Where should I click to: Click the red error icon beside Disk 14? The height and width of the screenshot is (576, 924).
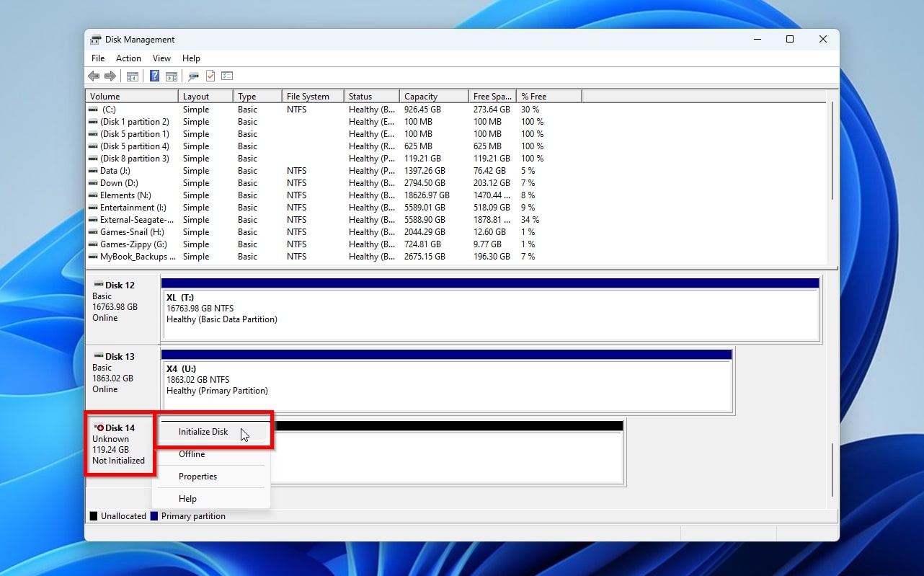click(x=99, y=428)
